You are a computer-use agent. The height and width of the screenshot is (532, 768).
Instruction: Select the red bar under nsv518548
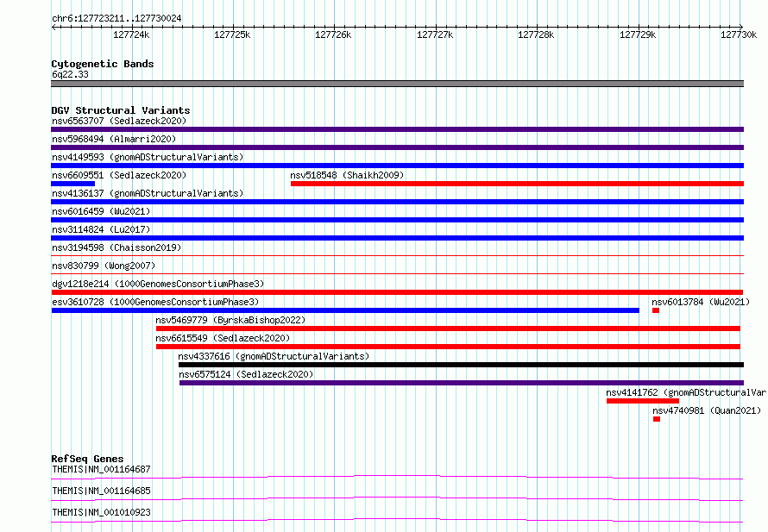517,184
